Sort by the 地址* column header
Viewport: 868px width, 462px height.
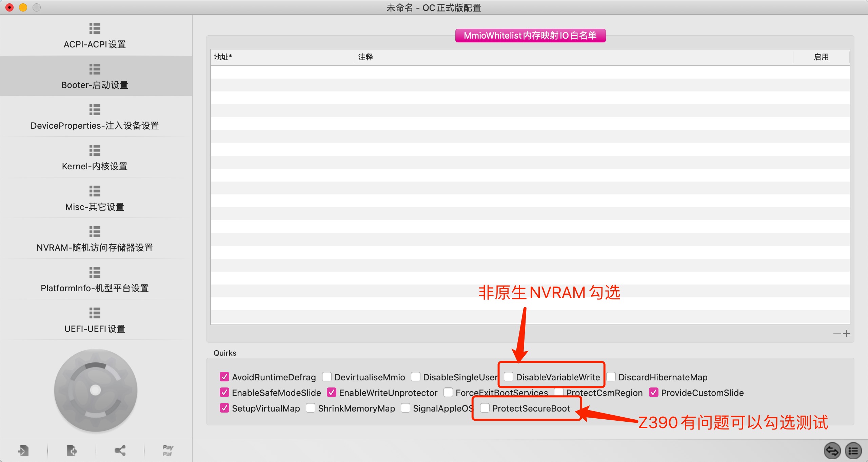283,57
